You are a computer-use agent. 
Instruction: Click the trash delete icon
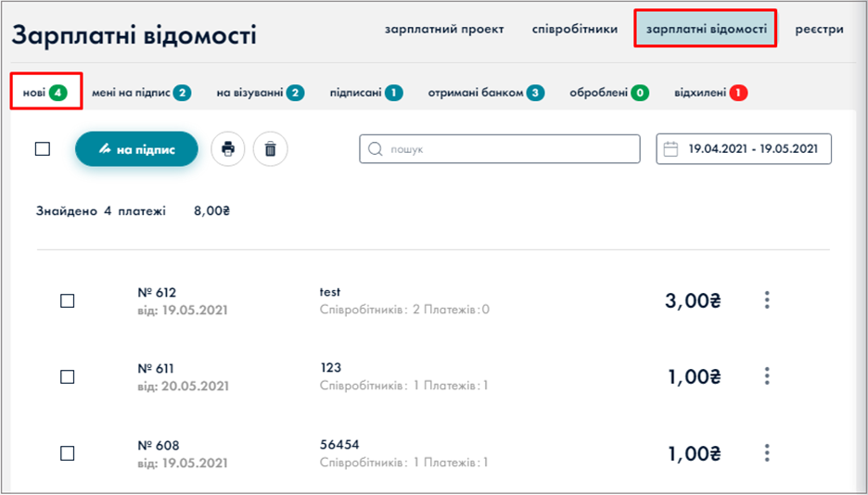271,148
